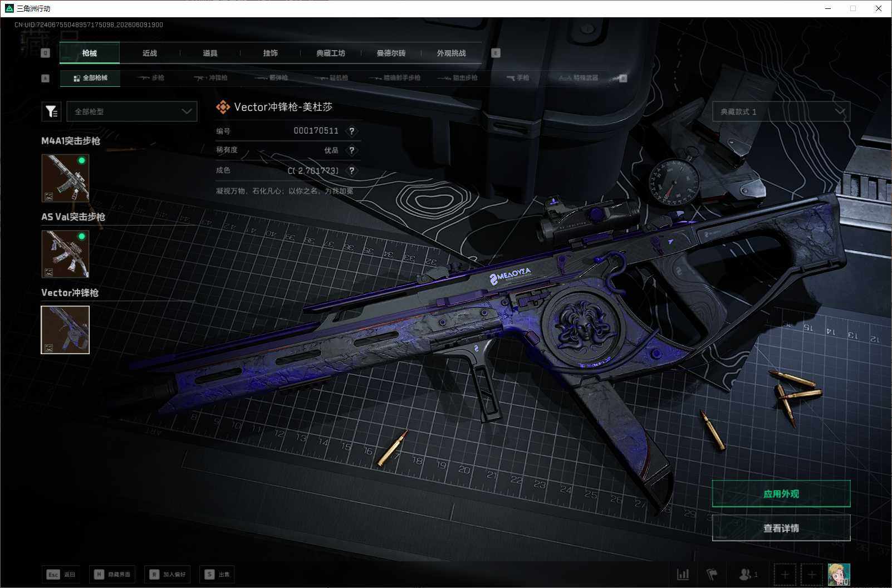The image size is (892, 588).
Task: Expand the 全部枪型 weapon type dropdown
Action: 132,111
